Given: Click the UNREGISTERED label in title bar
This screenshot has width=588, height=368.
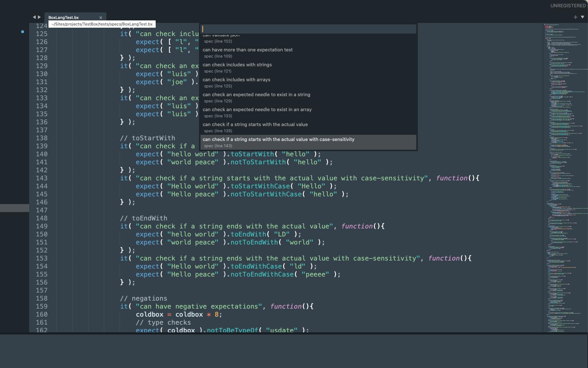Looking at the screenshot, I should pyautogui.click(x=568, y=5).
